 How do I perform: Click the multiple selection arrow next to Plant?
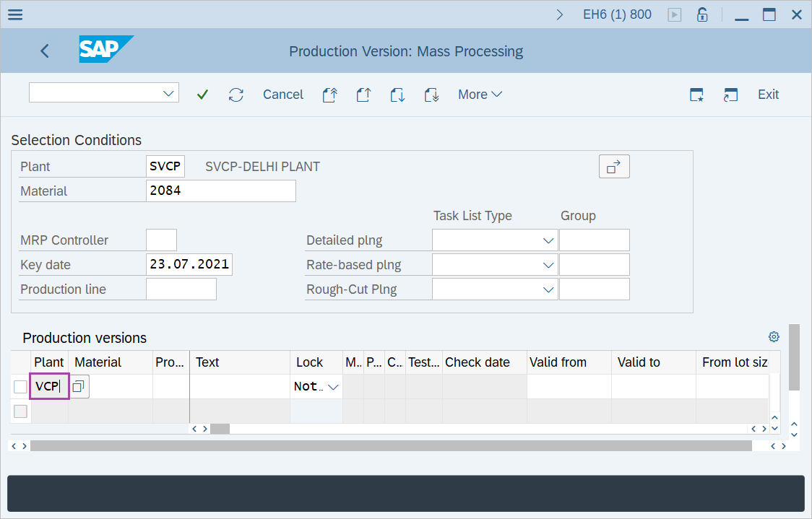[x=614, y=166]
